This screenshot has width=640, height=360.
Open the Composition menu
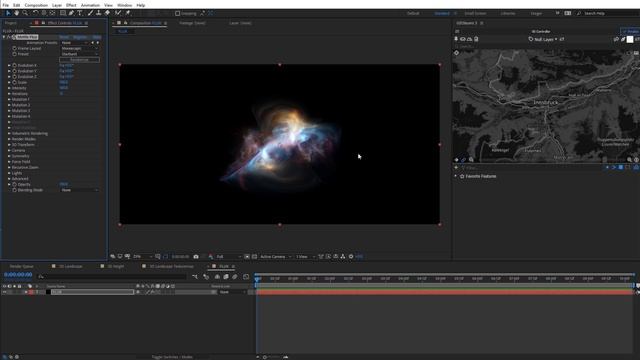pyautogui.click(x=36, y=5)
